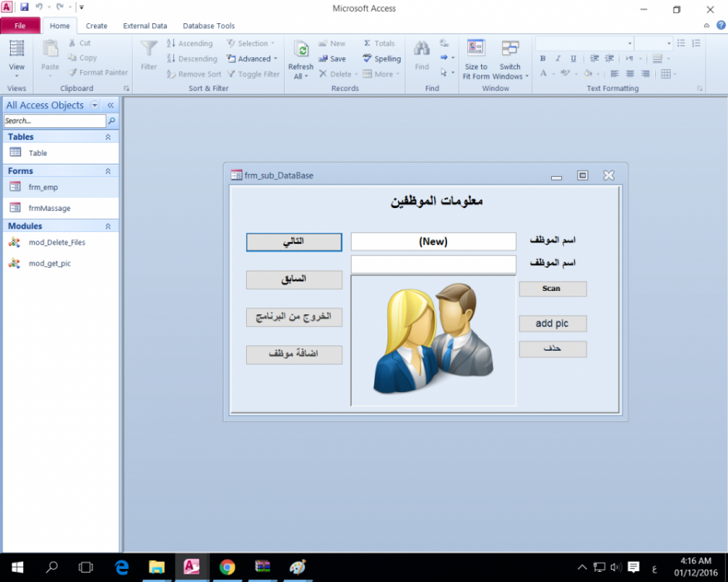This screenshot has width=728, height=582.
Task: Select frm_emp form in navigation pane
Action: (x=61, y=187)
